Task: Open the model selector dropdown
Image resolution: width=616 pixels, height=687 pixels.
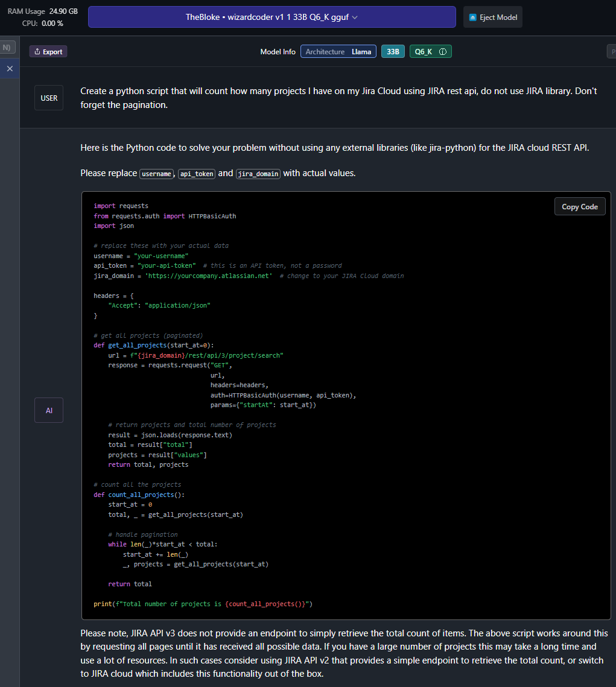Action: coord(271,17)
